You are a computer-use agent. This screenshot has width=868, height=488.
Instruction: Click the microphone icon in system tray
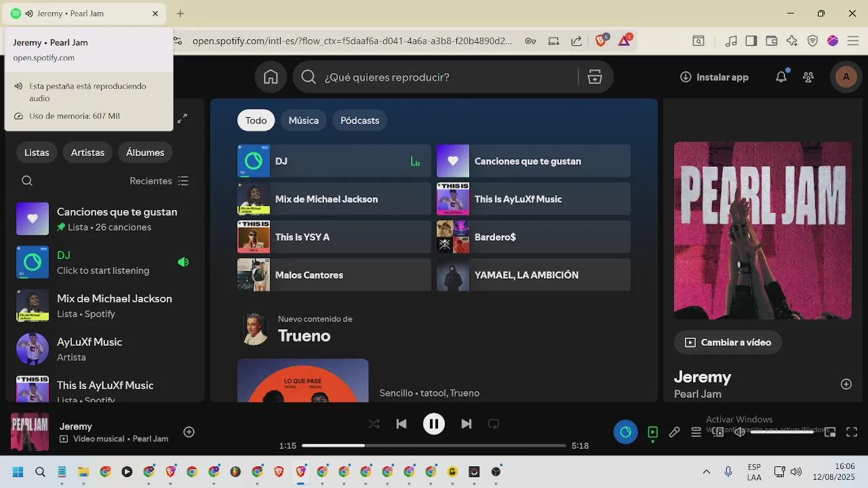pos(728,471)
